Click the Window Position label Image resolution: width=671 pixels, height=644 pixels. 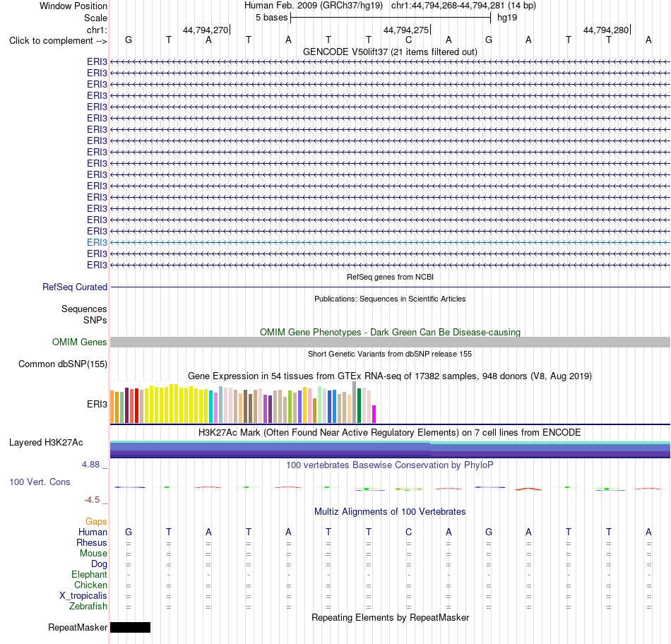[73, 6]
